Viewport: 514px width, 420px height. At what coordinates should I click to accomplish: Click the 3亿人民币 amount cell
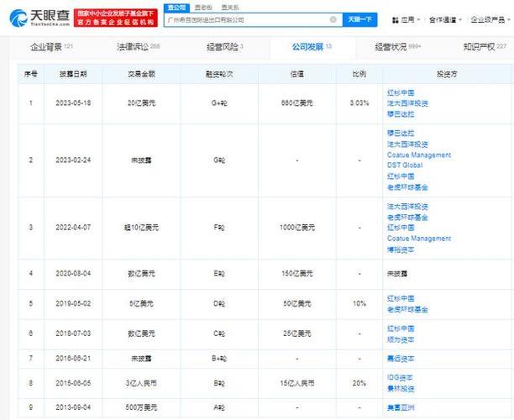pyautogui.click(x=141, y=383)
